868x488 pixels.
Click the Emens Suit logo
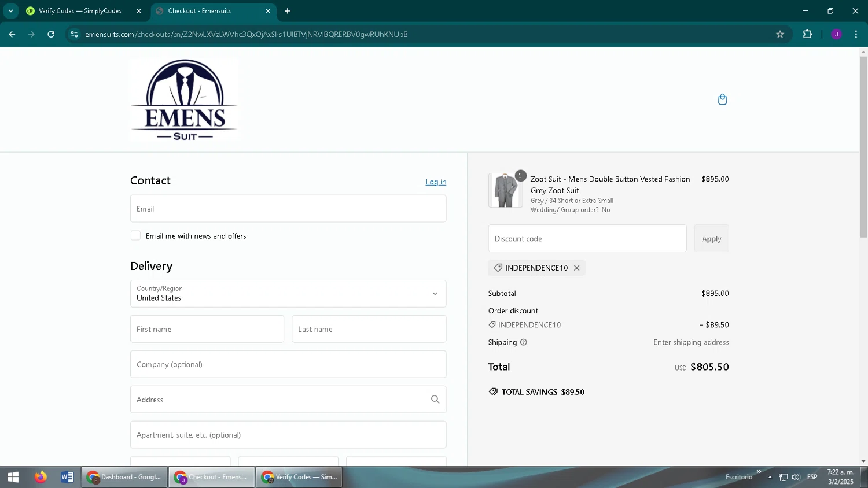coord(184,99)
